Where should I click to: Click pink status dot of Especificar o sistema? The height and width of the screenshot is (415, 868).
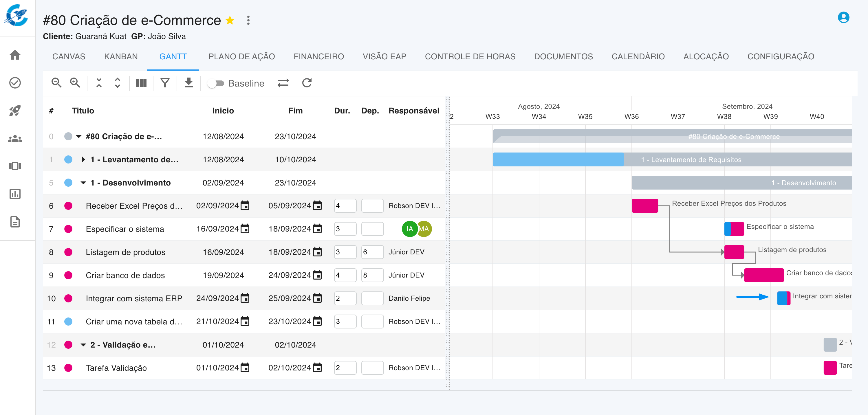(x=68, y=229)
